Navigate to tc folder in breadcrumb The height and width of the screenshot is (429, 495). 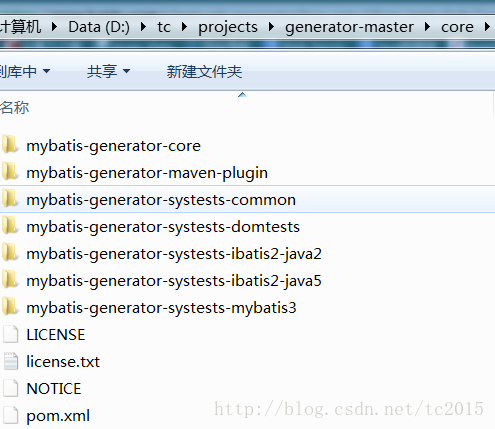164,27
